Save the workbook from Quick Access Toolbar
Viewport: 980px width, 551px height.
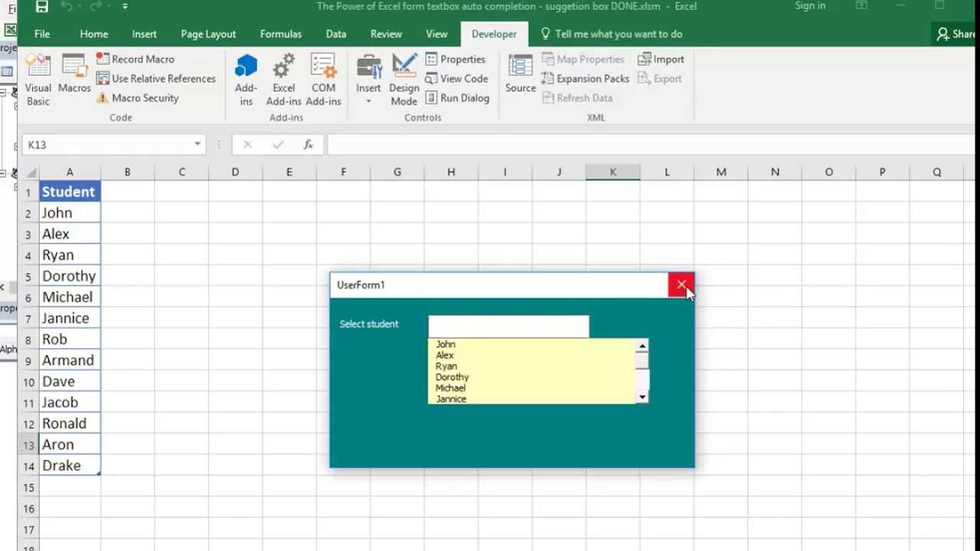[42, 7]
